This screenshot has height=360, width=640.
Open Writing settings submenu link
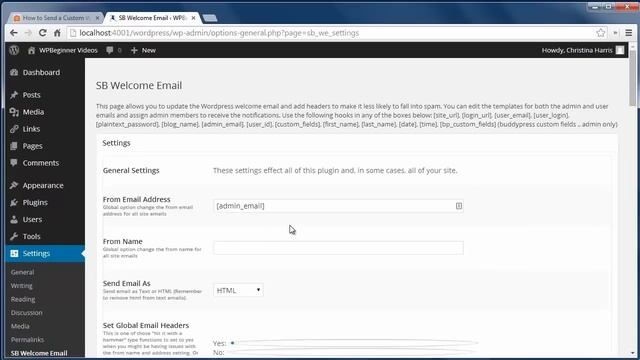click(22, 286)
